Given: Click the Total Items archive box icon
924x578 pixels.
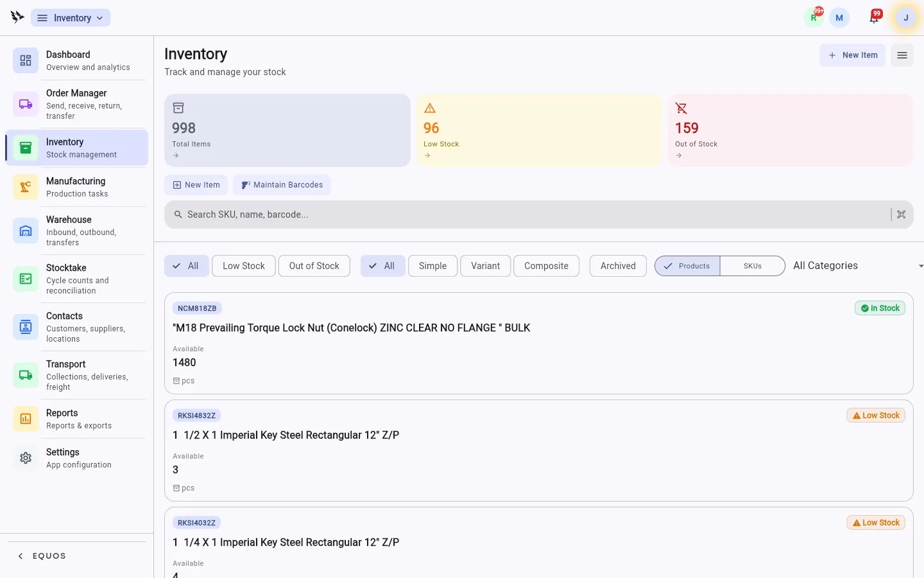Looking at the screenshot, I should [x=178, y=108].
